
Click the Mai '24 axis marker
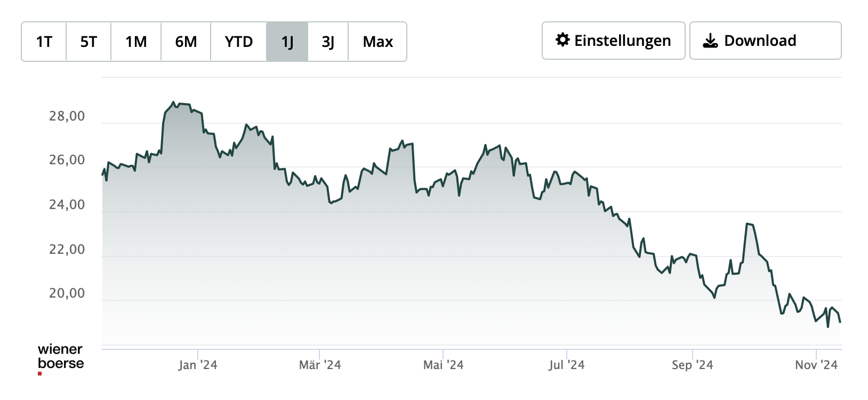[x=443, y=365]
